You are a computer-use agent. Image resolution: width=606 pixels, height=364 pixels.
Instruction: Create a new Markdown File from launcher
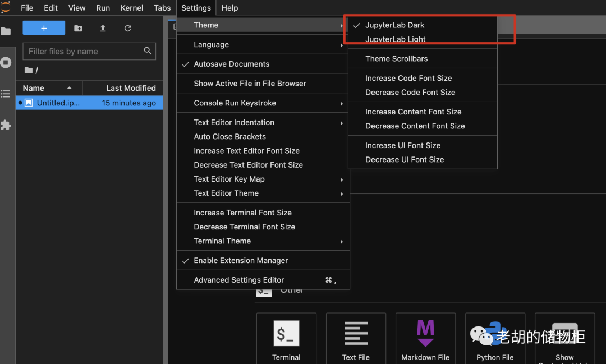pos(425,339)
